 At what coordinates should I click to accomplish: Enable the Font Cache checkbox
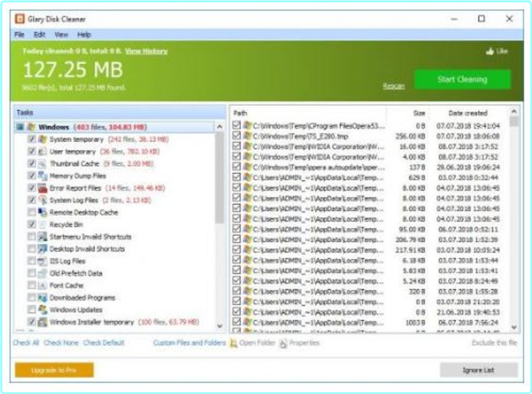pos(31,286)
